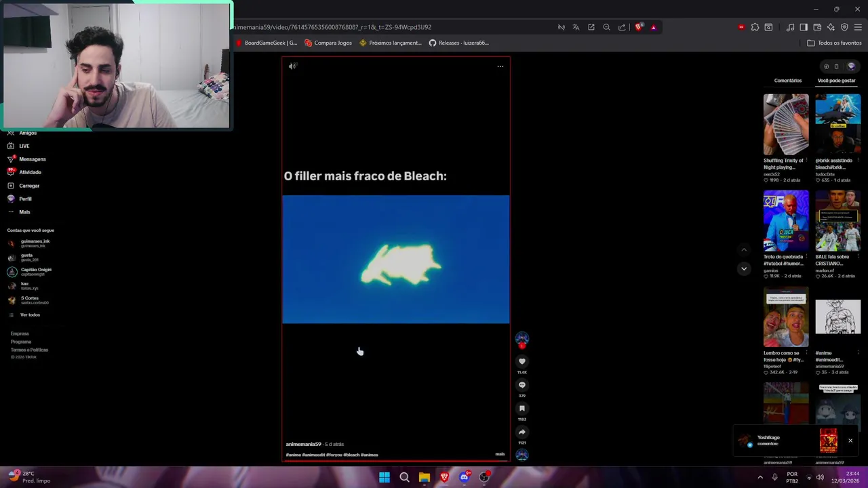Open Todos os favoritos bookmarks folder
The image size is (868, 488).
coord(834,43)
